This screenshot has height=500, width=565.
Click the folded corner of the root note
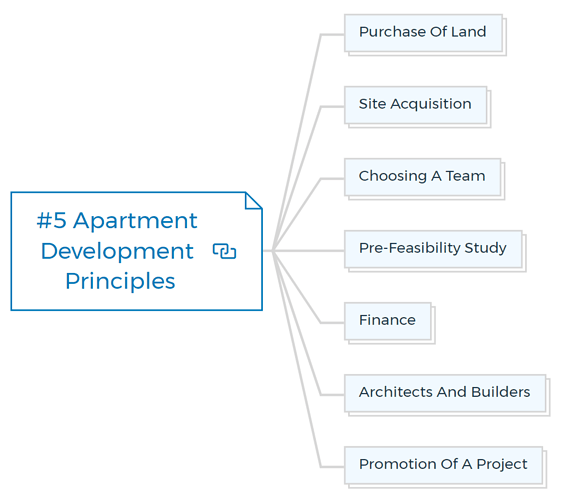pyautogui.click(x=253, y=201)
